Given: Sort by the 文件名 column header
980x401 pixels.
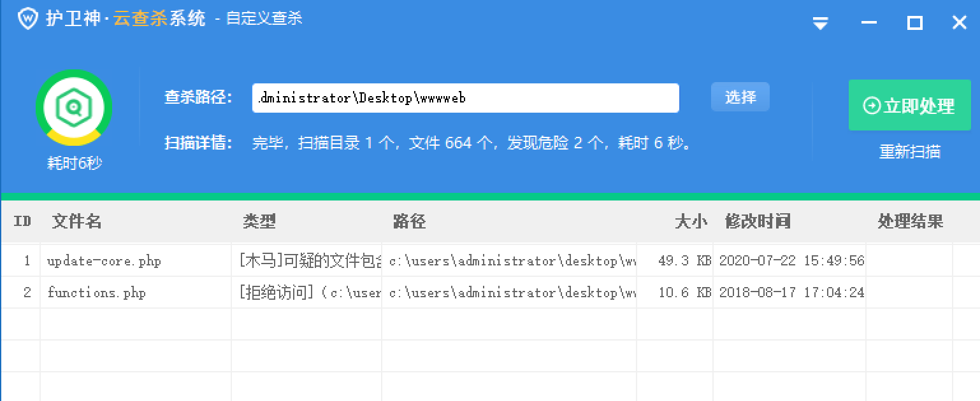Looking at the screenshot, I should click(x=77, y=222).
